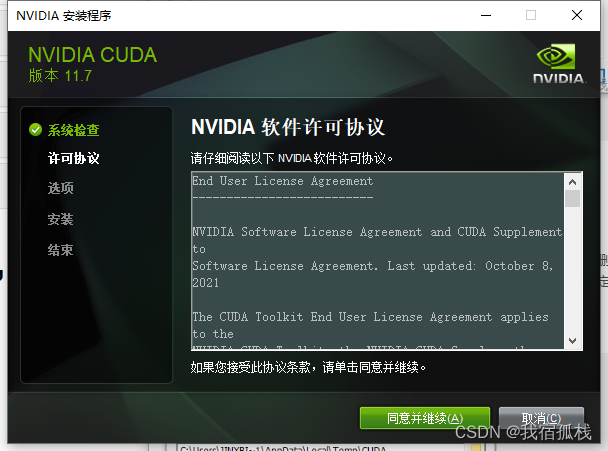Click the text '如果您接受此协议条款，请单击同意并继续'

(308, 367)
